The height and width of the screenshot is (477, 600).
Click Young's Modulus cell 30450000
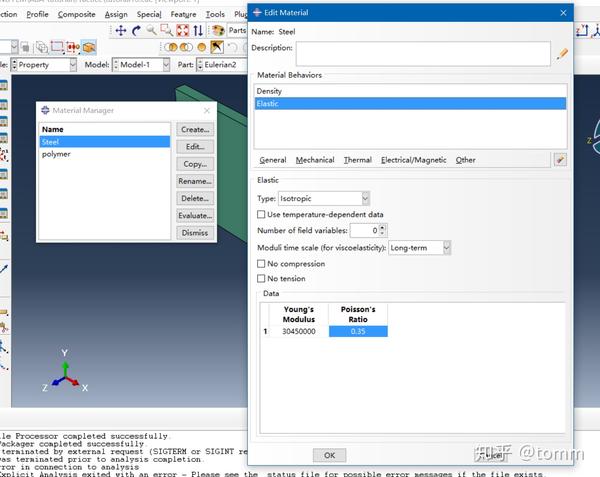pyautogui.click(x=299, y=331)
